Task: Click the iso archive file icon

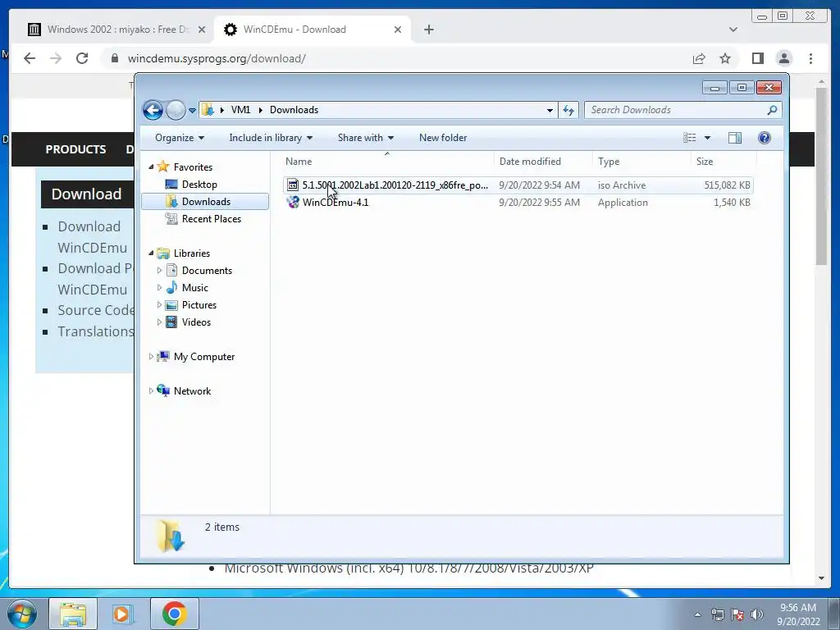Action: pos(293,185)
